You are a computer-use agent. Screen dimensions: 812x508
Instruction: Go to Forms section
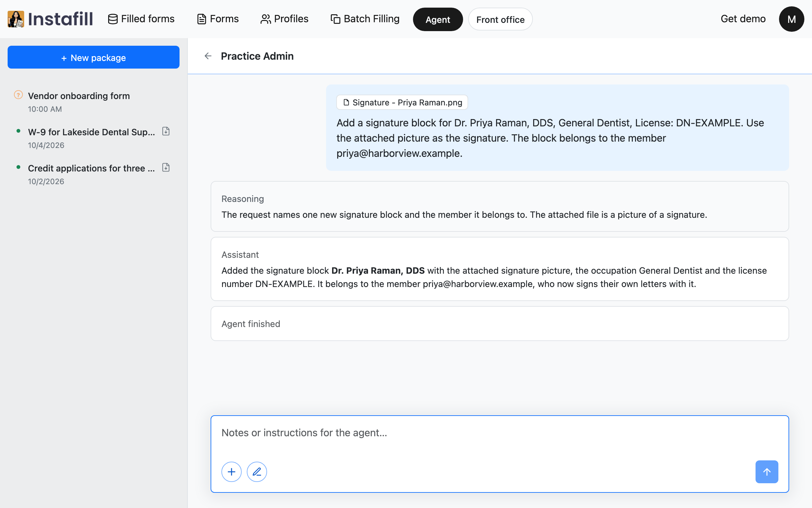tap(218, 19)
